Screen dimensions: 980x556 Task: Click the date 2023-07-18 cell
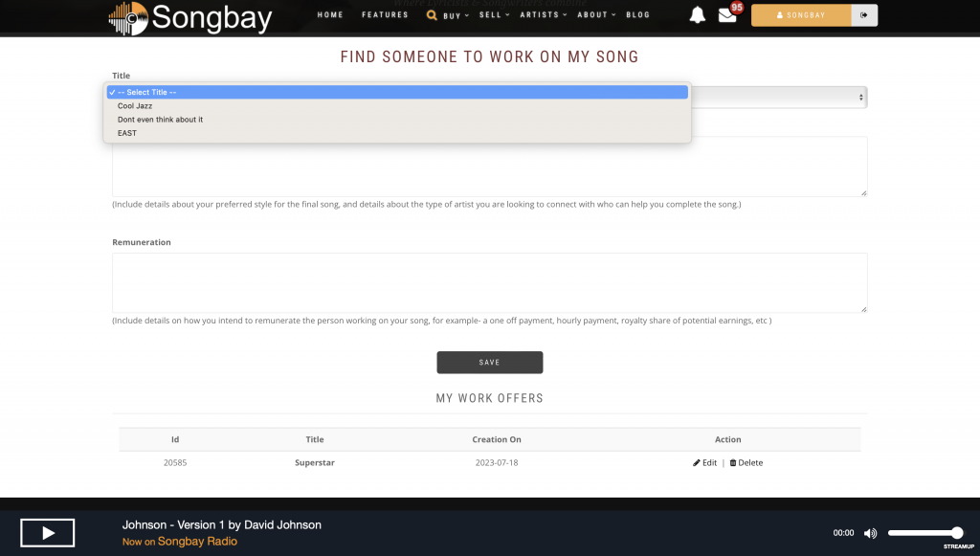coord(497,463)
